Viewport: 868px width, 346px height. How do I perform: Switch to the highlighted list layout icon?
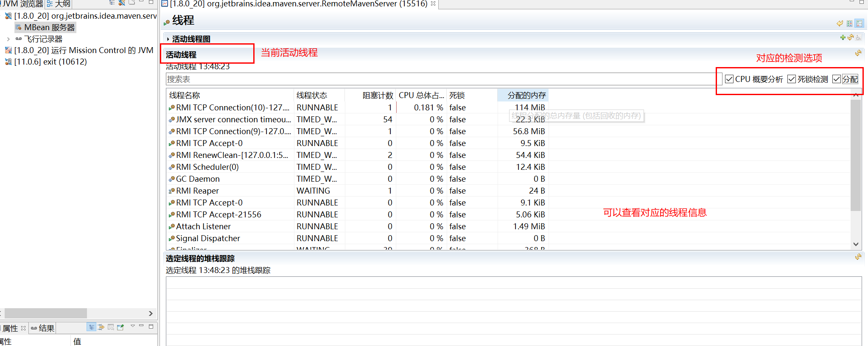tap(859, 23)
